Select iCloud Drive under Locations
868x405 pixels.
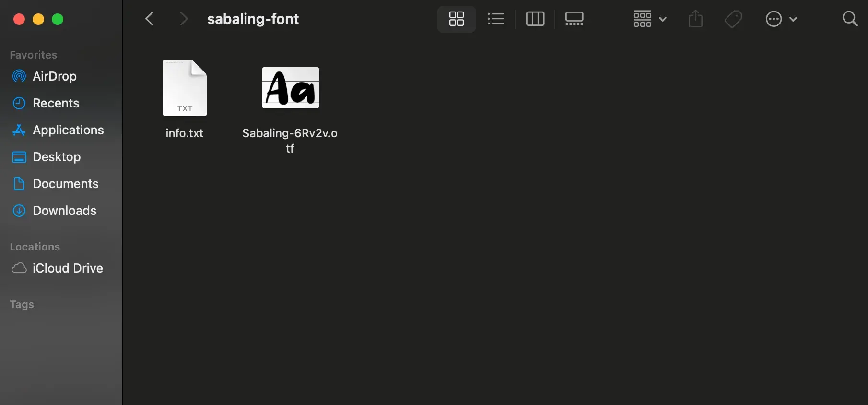coord(67,268)
